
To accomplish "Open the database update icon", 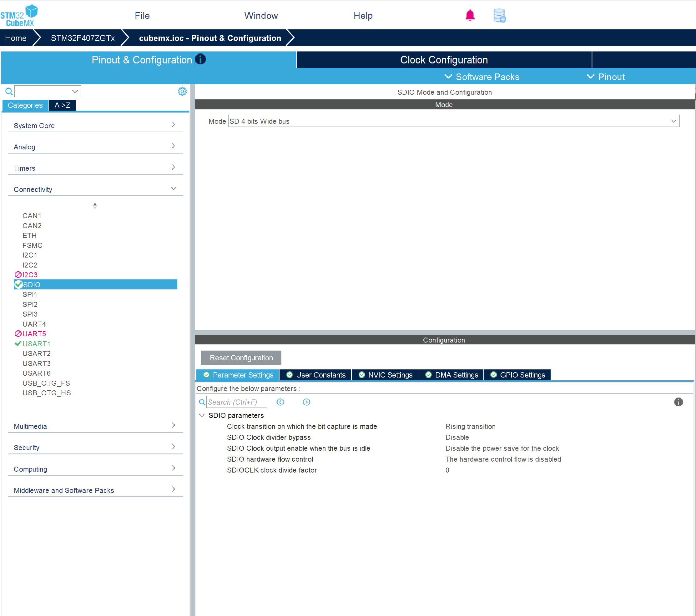I will pos(499,16).
